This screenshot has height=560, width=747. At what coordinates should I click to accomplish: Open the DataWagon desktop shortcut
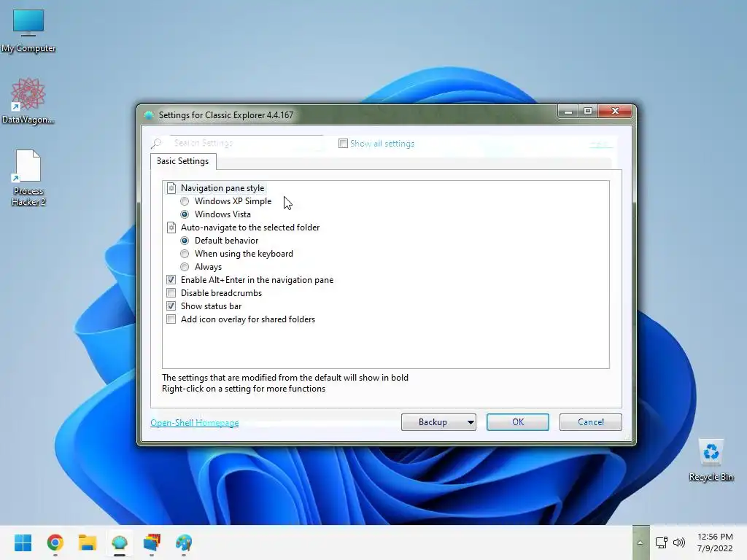(28, 101)
